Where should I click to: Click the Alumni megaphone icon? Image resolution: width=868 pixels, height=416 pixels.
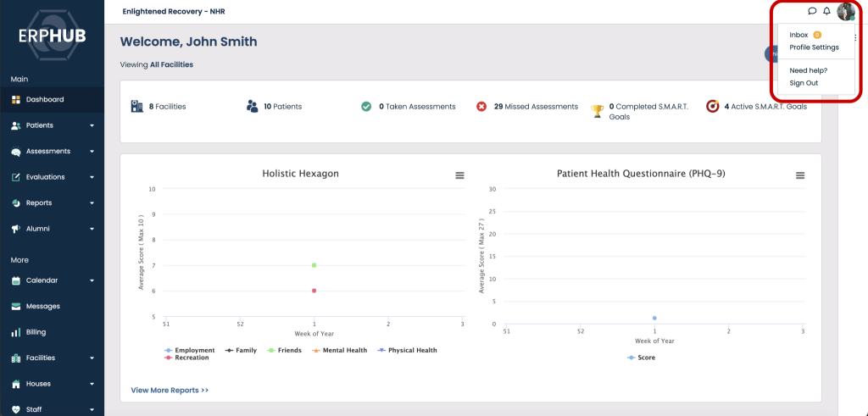[16, 229]
